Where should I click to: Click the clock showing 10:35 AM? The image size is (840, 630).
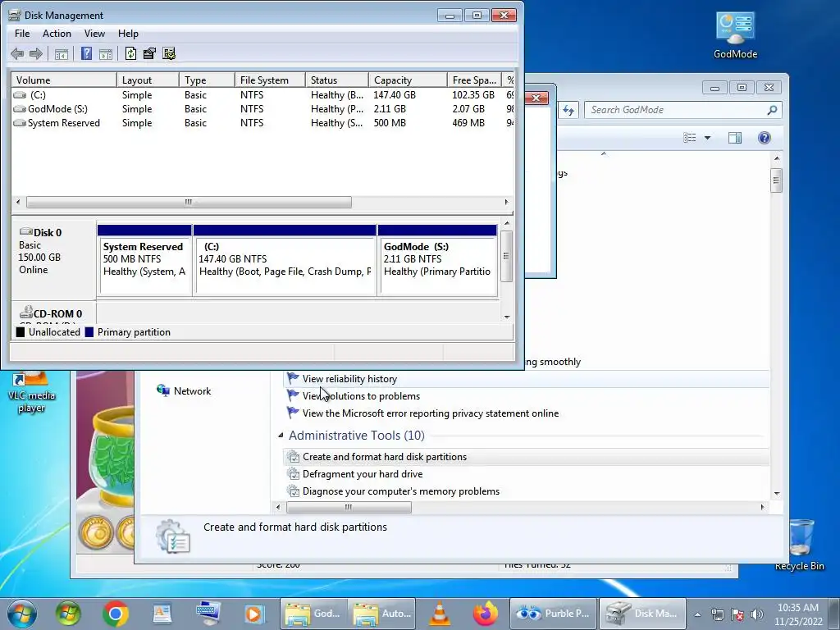797,608
